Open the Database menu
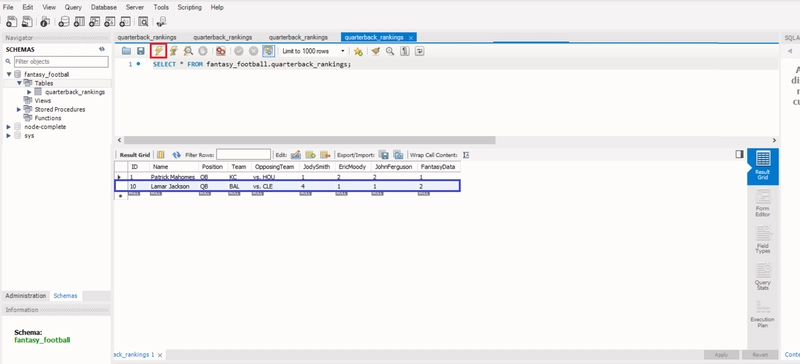The width and height of the screenshot is (800, 364). click(104, 7)
